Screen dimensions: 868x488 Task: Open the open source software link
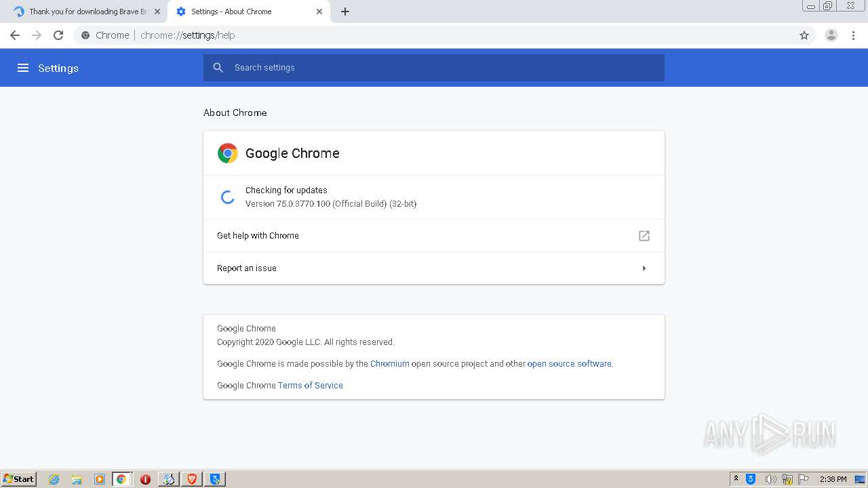[570, 364]
